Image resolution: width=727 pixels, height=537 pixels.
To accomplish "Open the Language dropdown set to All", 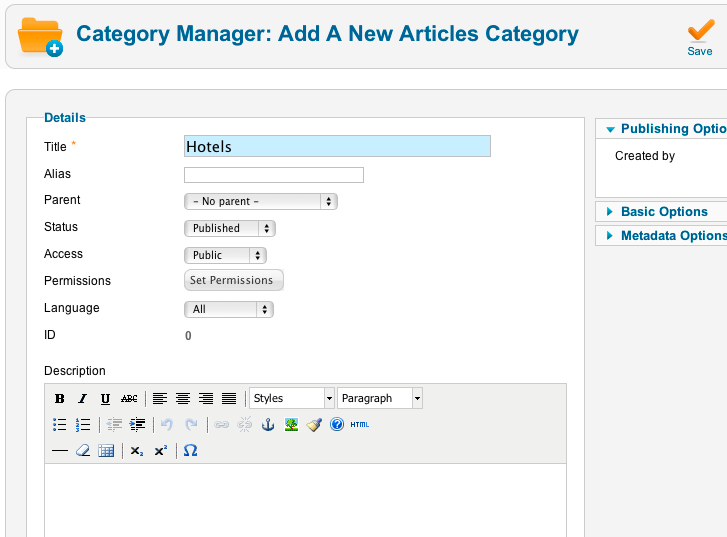I will coord(229,309).
